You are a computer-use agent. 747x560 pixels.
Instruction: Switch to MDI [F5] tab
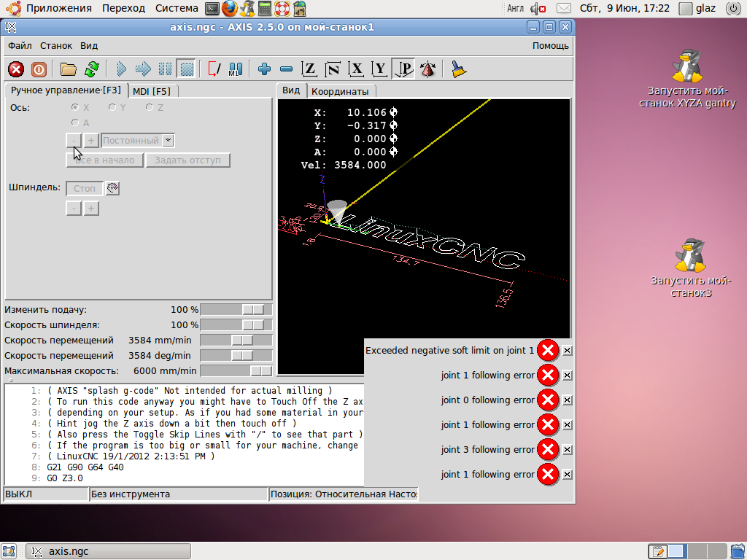click(x=152, y=91)
